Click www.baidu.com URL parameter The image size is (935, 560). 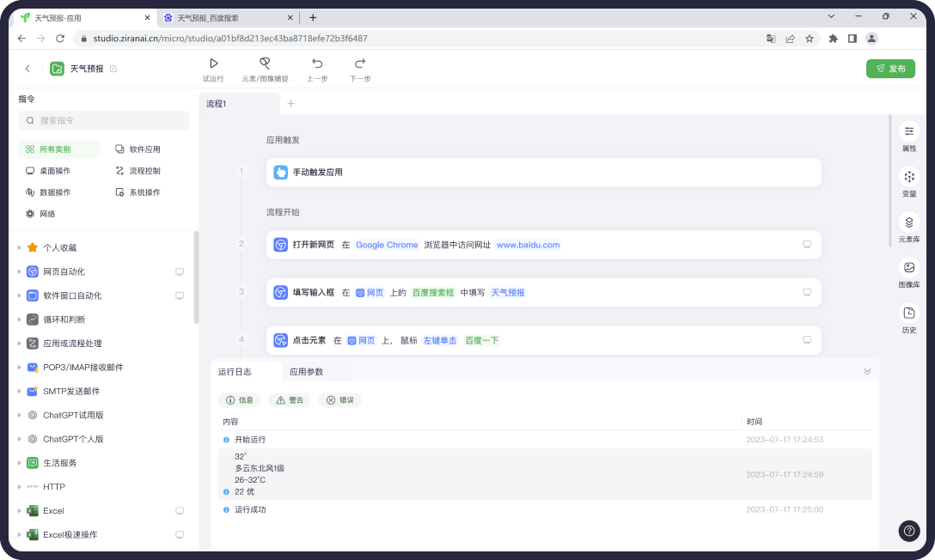529,245
